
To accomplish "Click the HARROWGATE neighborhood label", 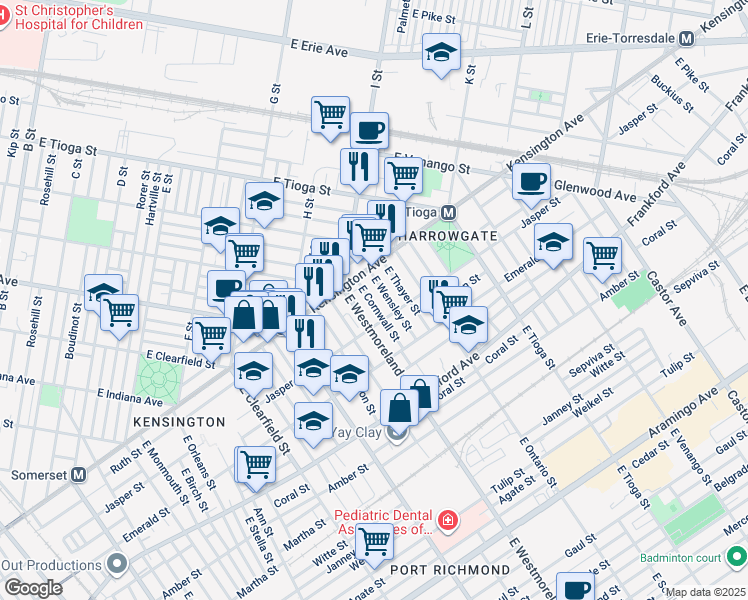I will pyautogui.click(x=447, y=236).
